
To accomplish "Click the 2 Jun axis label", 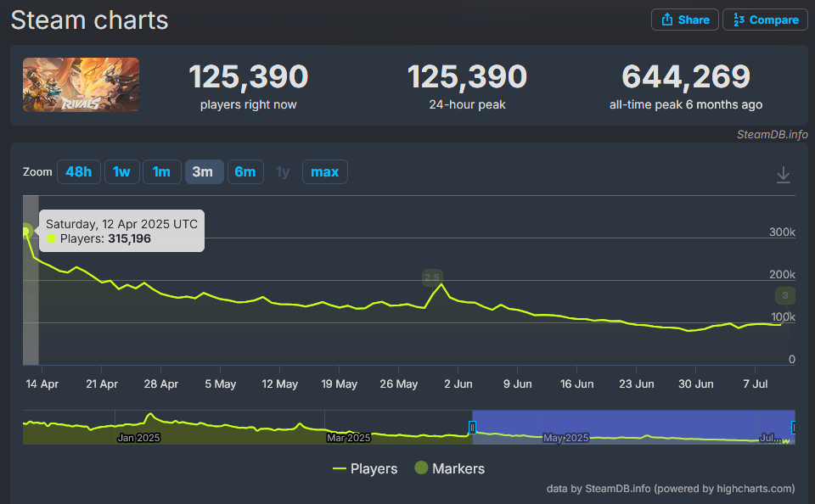I will [458, 384].
